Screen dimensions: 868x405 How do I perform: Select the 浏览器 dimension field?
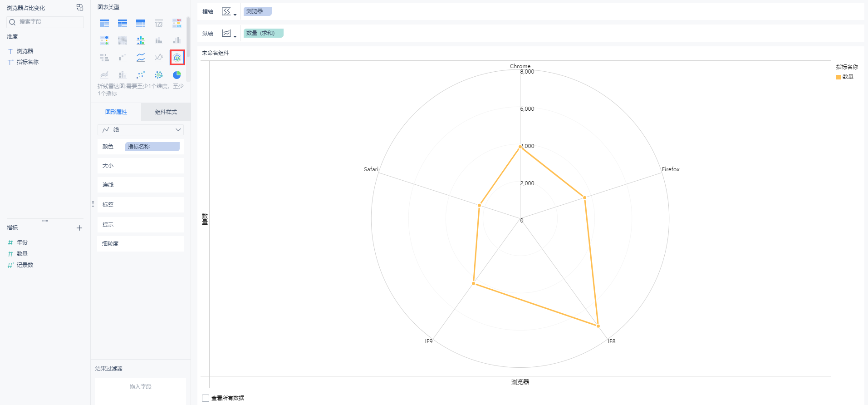(x=25, y=51)
